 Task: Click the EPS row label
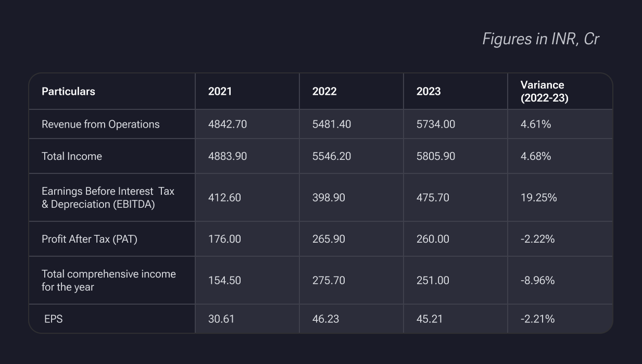[54, 319]
